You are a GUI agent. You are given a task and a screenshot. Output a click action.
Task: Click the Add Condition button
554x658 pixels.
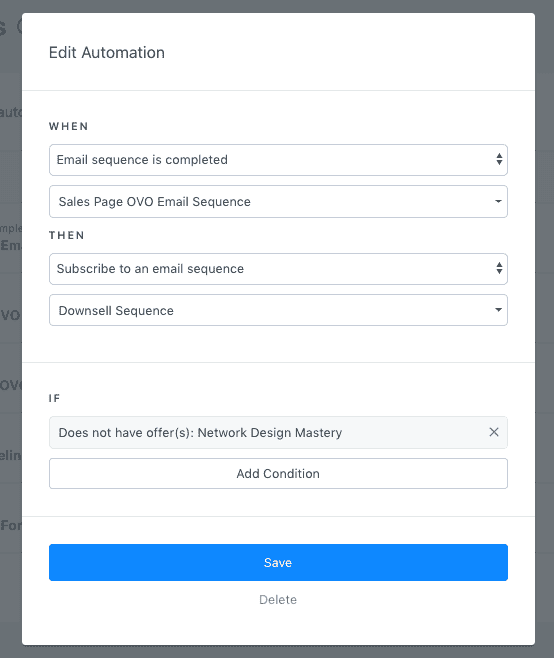click(x=278, y=473)
